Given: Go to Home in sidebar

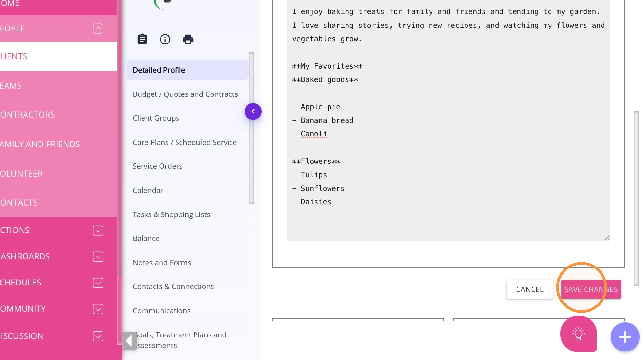Looking at the screenshot, I should tap(59, 5).
